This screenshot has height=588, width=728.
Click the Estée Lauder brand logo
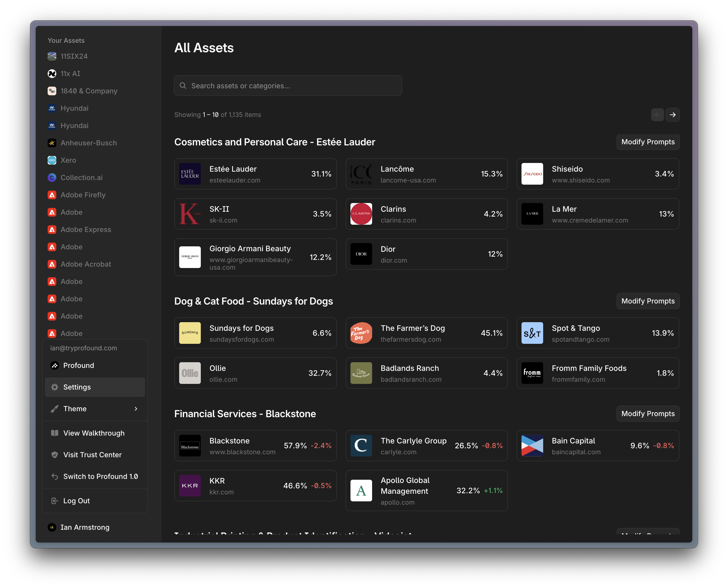[x=190, y=174]
